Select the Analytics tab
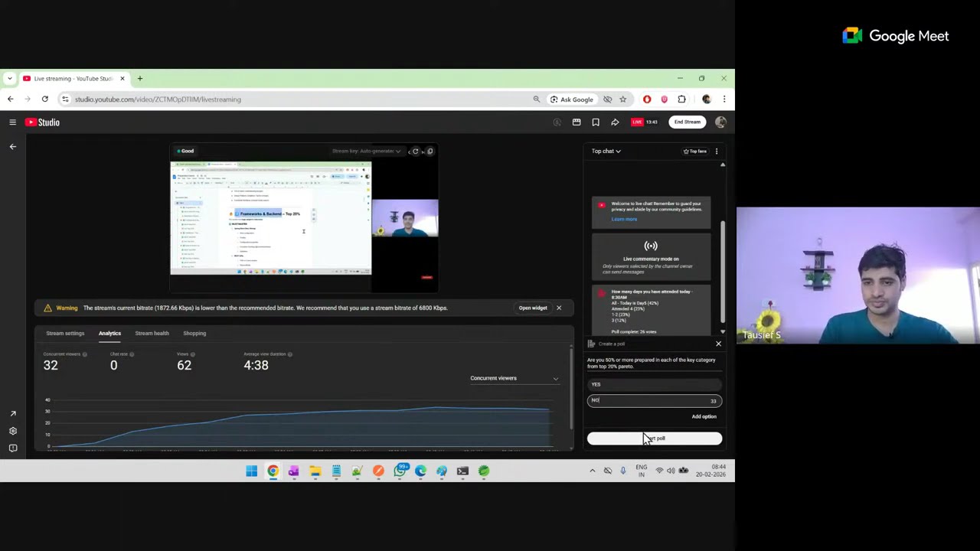980x551 pixels. [x=109, y=333]
